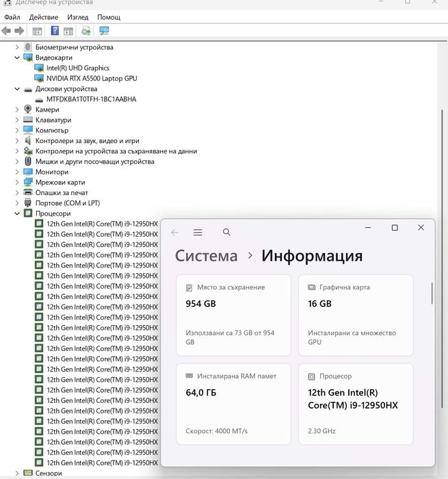Click the Портове (COM и LPT) plug icon
The image size is (448, 479).
click(28, 203)
